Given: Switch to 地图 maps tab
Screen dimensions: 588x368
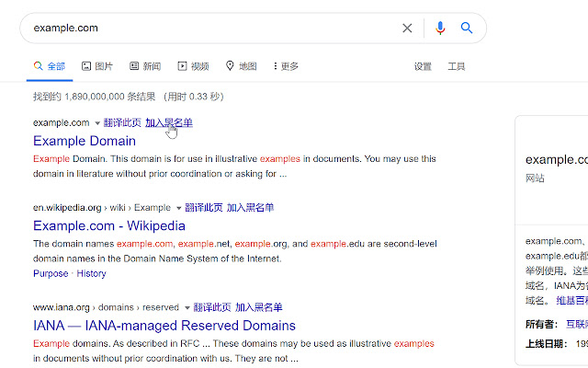Looking at the screenshot, I should click(242, 66).
